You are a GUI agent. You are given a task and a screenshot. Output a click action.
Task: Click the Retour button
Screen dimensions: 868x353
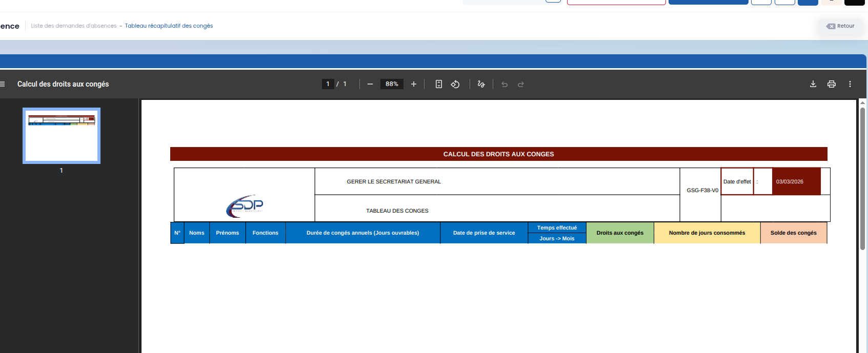841,26
